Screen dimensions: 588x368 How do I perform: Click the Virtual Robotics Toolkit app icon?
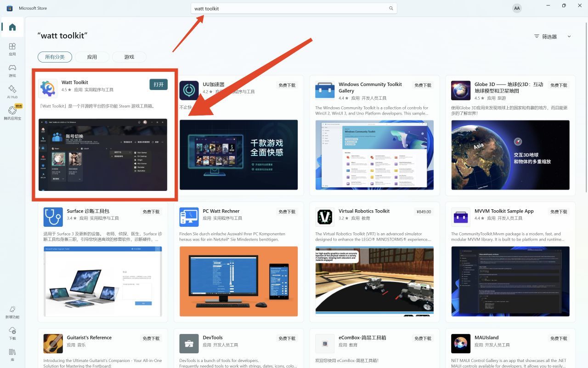325,217
